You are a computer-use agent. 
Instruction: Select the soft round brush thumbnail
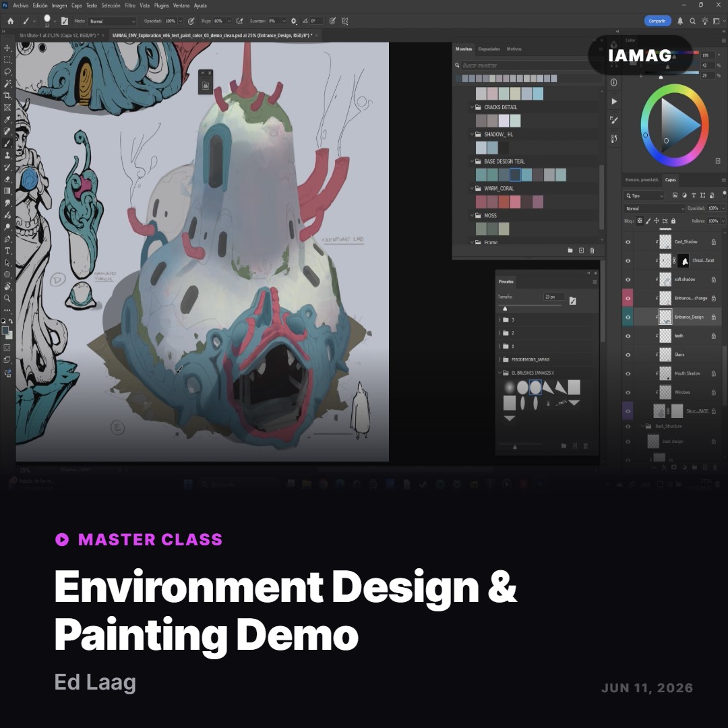point(510,387)
